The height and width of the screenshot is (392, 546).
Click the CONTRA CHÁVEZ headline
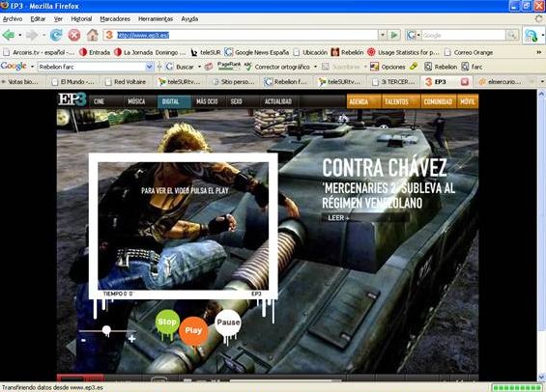coord(384,168)
